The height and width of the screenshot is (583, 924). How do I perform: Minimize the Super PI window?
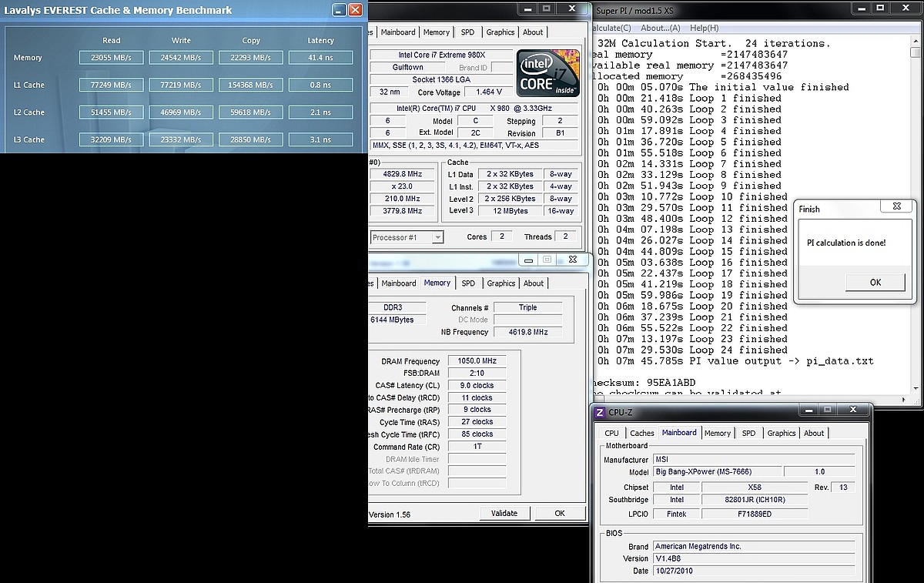pyautogui.click(x=861, y=8)
